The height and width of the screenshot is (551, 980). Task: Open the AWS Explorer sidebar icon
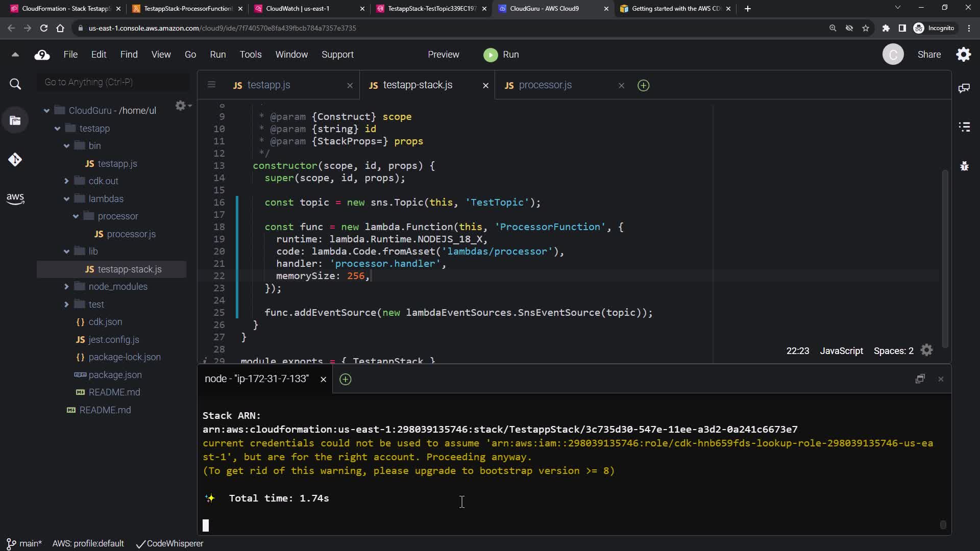pos(15,198)
